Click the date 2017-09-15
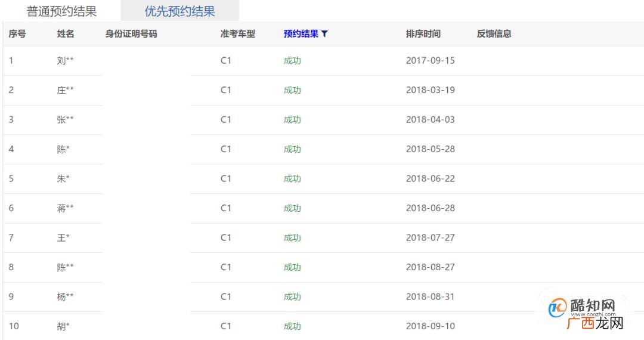Viewport: 644px width, 340px height. 431,60
